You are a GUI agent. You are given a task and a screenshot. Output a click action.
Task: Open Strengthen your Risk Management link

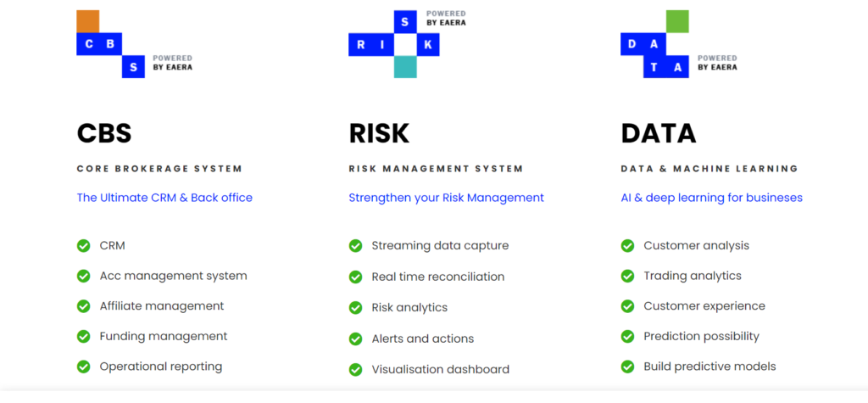(x=446, y=198)
